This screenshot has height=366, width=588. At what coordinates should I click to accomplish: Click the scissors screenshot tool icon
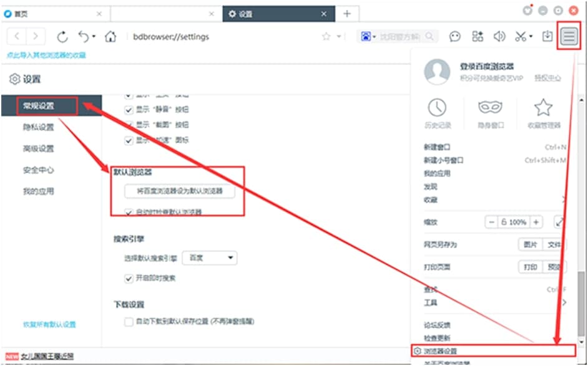[521, 36]
